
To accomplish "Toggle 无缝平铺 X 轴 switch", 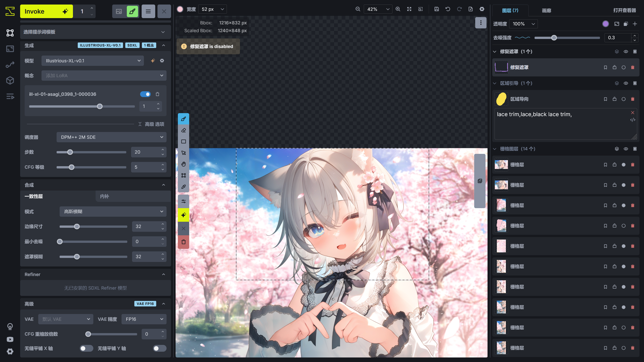I will [x=86, y=348].
